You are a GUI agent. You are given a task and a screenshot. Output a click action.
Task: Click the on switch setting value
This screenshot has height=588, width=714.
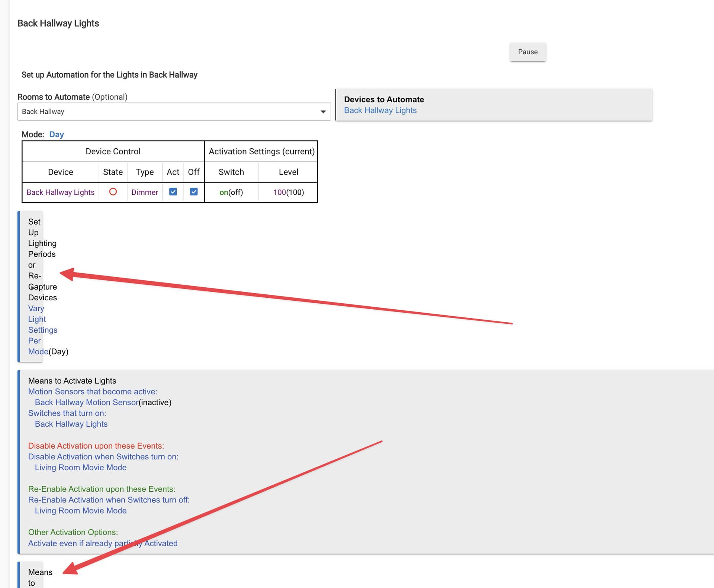click(223, 192)
